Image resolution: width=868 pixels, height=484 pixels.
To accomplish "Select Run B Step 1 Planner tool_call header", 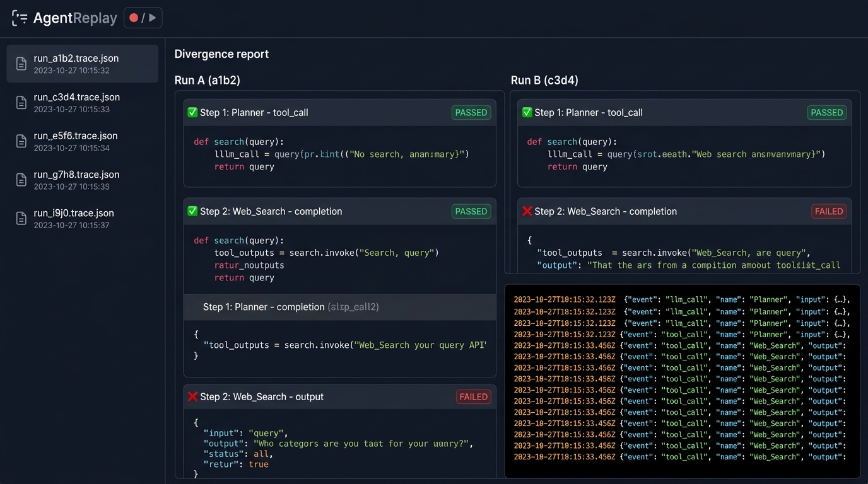I will coord(684,113).
